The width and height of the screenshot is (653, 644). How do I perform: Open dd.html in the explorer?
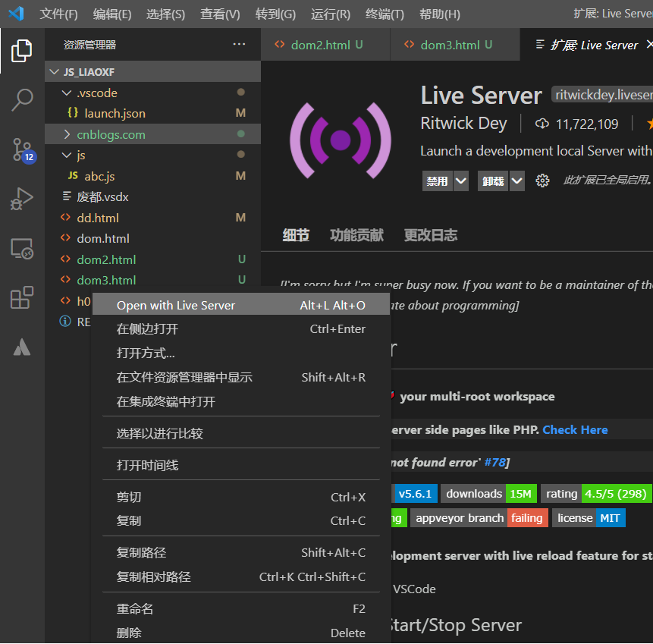(153, 218)
